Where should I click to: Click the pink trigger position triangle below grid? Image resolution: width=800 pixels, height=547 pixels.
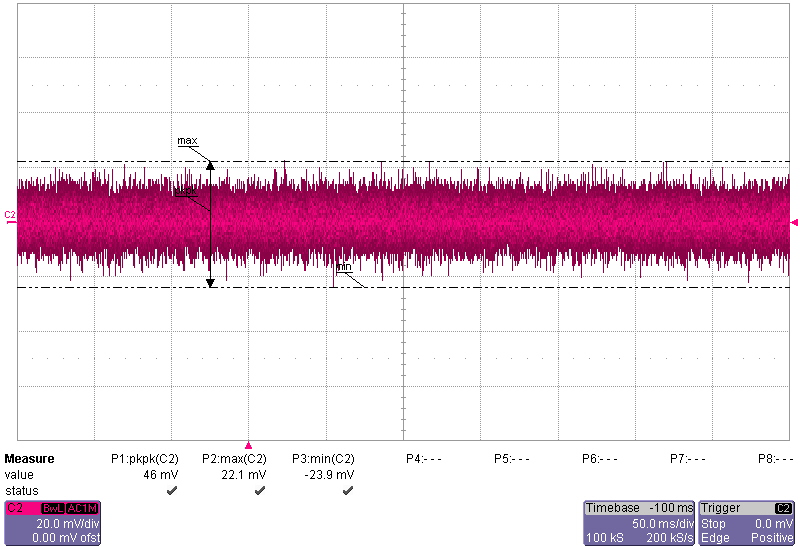pyautogui.click(x=249, y=446)
